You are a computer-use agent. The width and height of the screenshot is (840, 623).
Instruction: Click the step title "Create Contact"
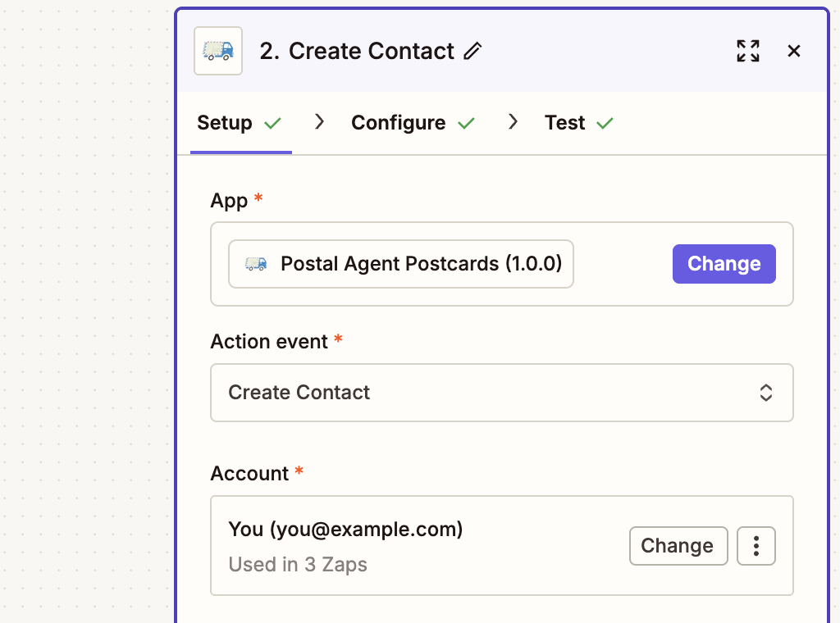coord(371,51)
